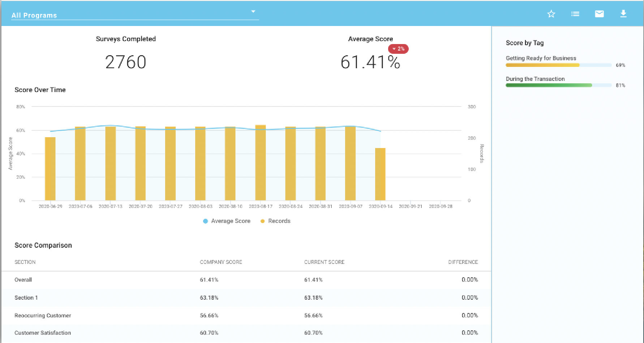Click the download icon
This screenshot has width=644, height=343.
pos(623,14)
